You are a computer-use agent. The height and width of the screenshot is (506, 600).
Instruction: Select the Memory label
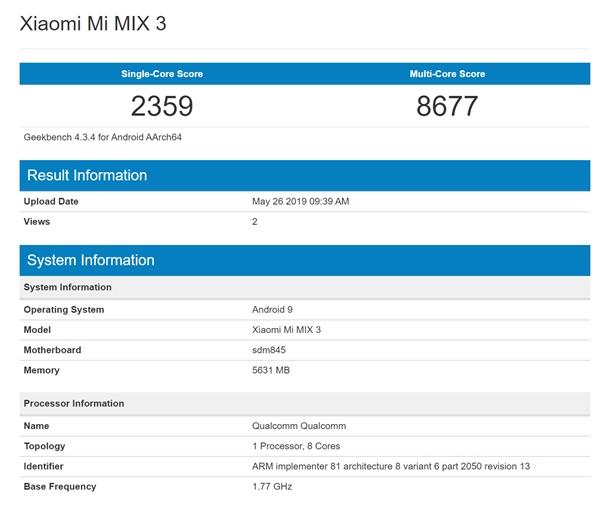[x=41, y=370]
